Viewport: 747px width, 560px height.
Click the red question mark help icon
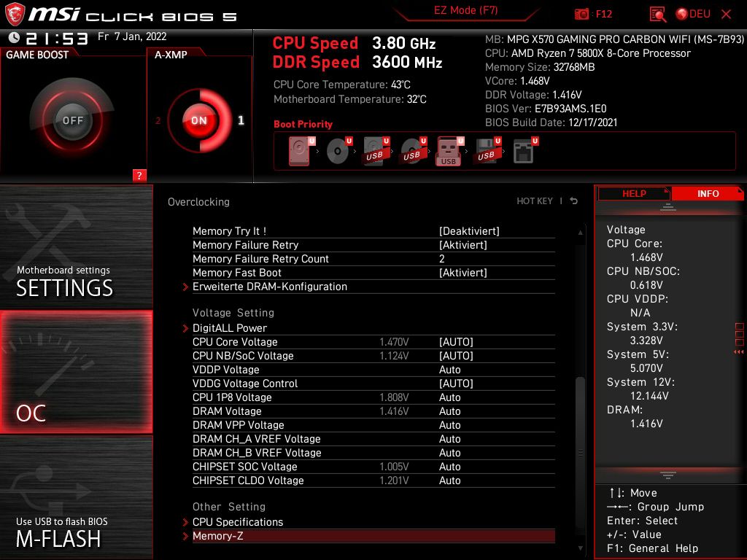[139, 175]
